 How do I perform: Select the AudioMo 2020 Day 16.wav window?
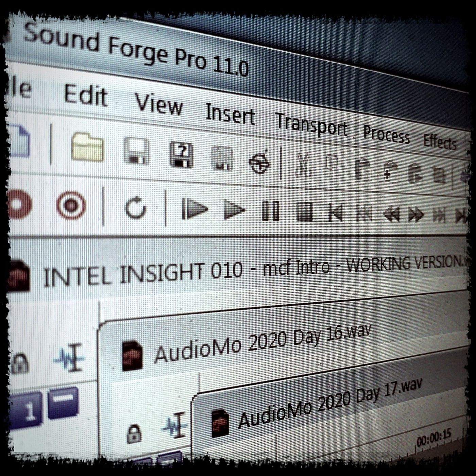[262, 343]
